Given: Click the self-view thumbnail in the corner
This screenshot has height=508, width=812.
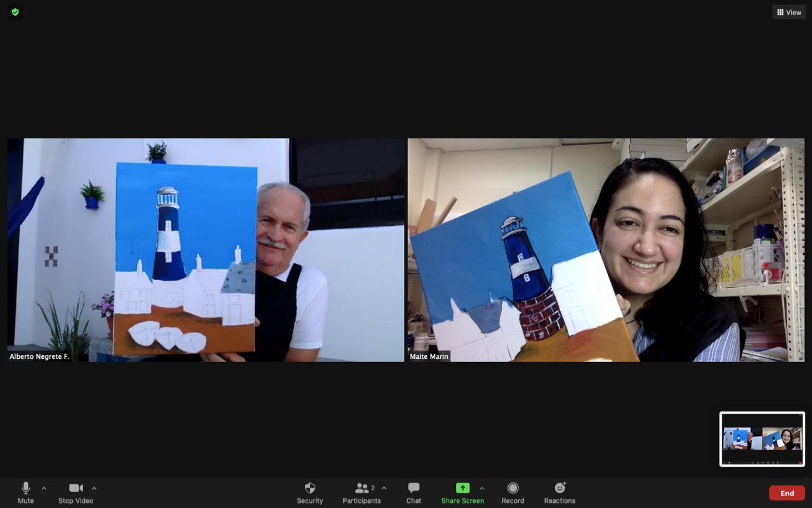Looking at the screenshot, I should point(762,439).
